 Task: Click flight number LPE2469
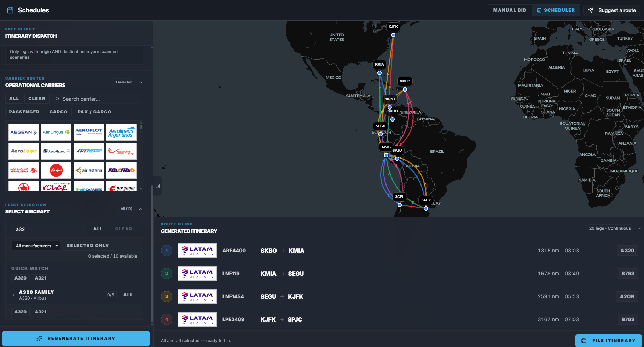[233, 319]
